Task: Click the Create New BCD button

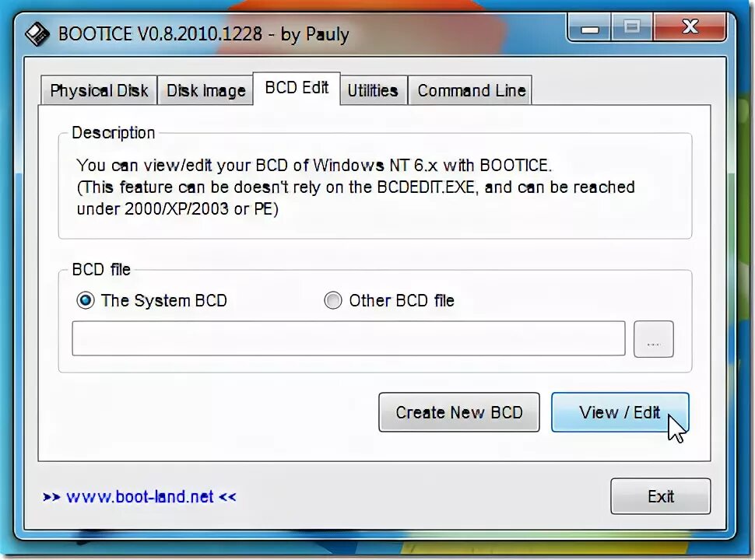Action: tap(459, 412)
